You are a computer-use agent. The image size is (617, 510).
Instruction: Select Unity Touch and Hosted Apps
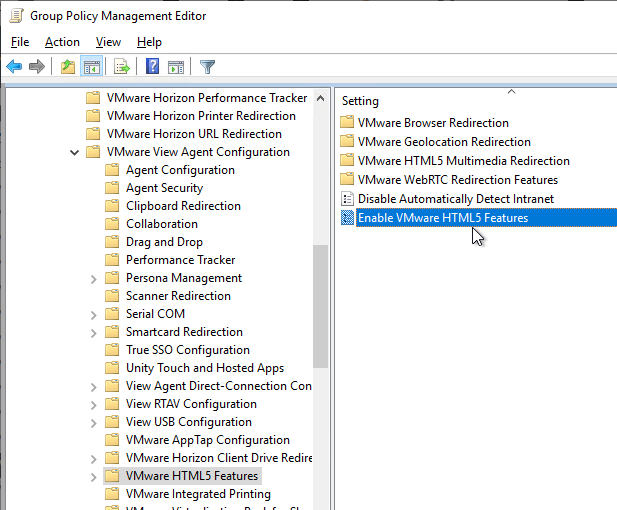(x=205, y=368)
